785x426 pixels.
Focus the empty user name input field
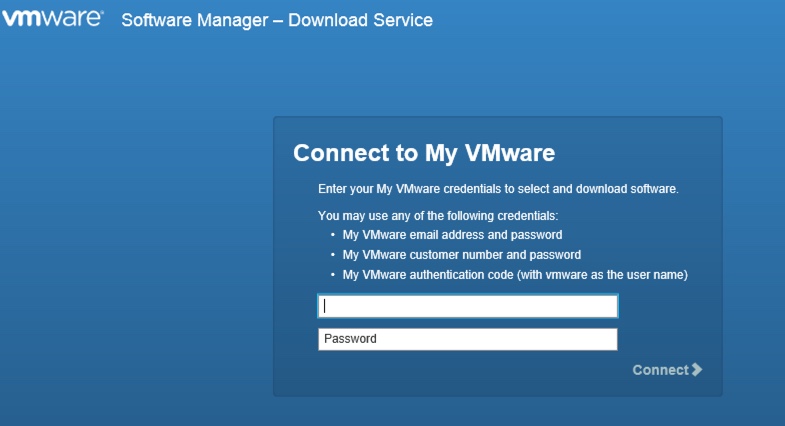pos(467,306)
